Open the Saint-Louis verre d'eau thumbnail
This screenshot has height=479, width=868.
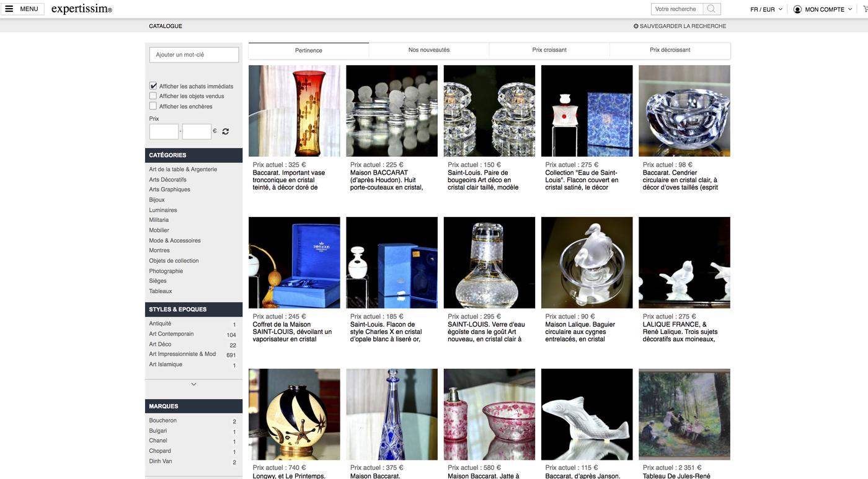[x=489, y=263]
